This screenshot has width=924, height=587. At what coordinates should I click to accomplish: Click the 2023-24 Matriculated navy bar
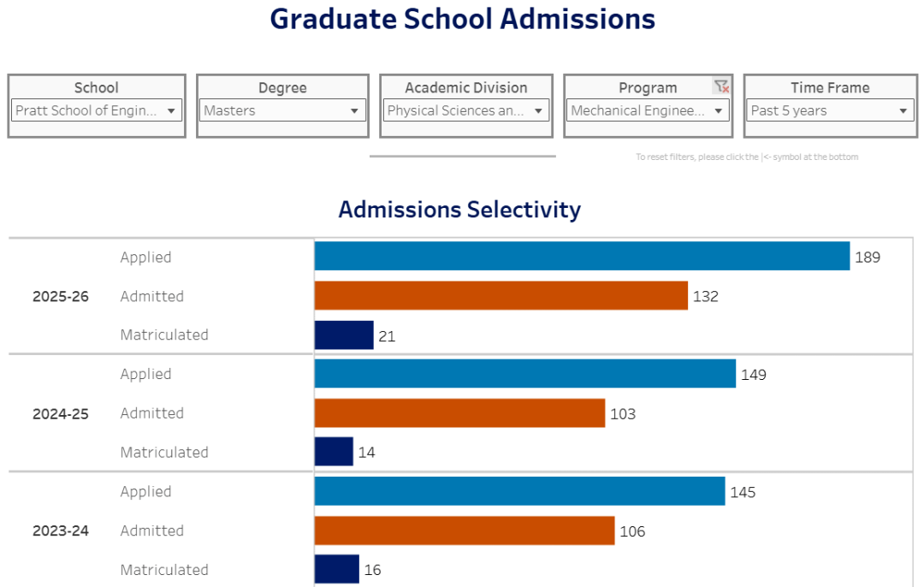click(x=336, y=570)
